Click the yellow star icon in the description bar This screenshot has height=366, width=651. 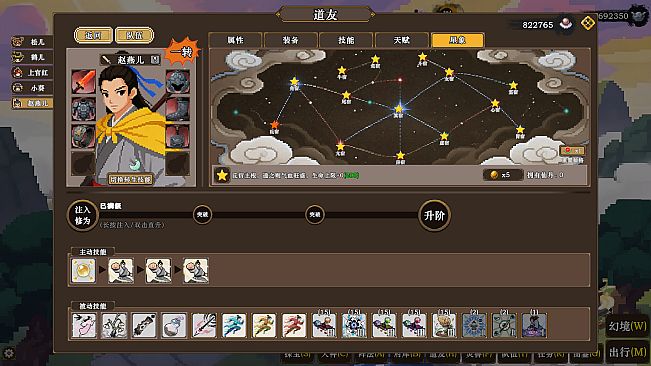[222, 176]
